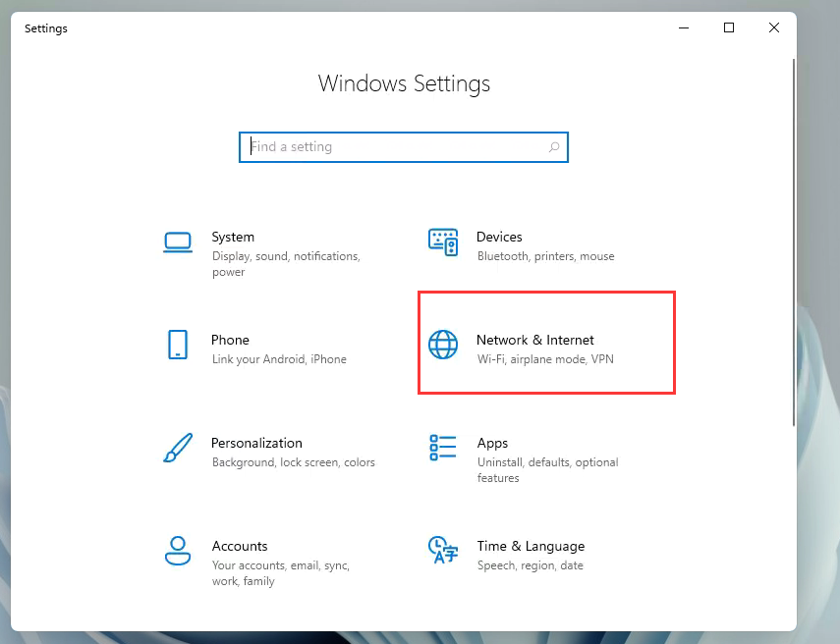Click the Accounts person icon
This screenshot has width=840, height=644.
click(x=178, y=551)
